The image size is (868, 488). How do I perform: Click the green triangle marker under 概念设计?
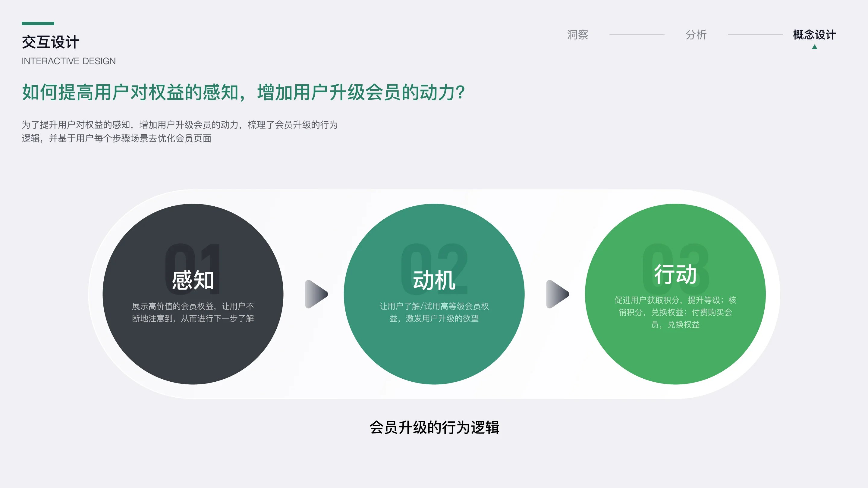tap(814, 47)
